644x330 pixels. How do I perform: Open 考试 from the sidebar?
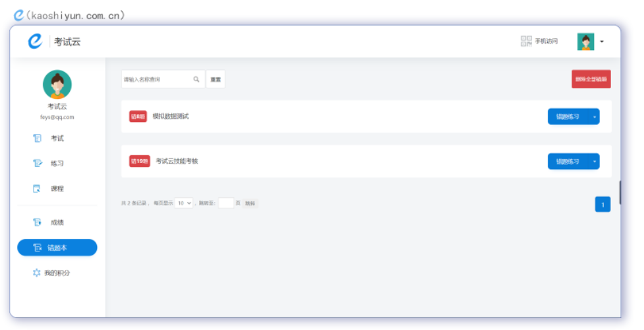[57, 139]
